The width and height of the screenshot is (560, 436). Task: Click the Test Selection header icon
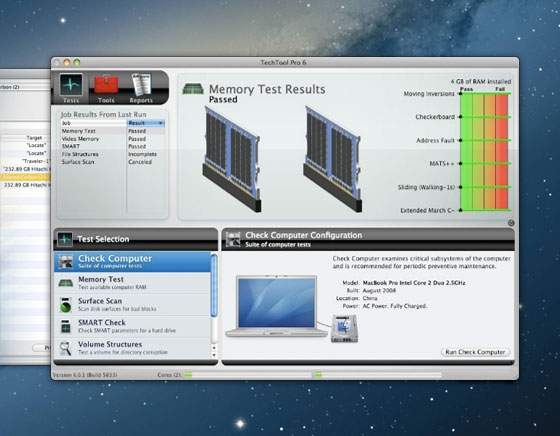(65, 239)
